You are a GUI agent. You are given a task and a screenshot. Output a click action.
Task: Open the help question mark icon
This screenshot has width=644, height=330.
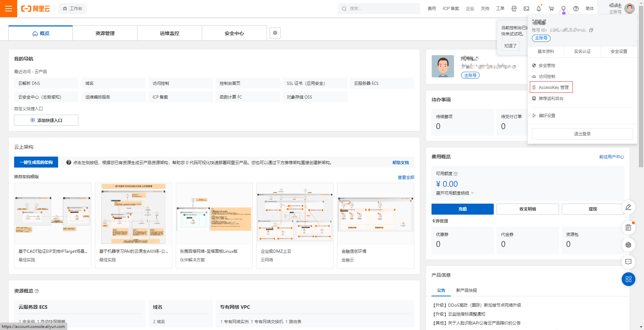(x=576, y=9)
